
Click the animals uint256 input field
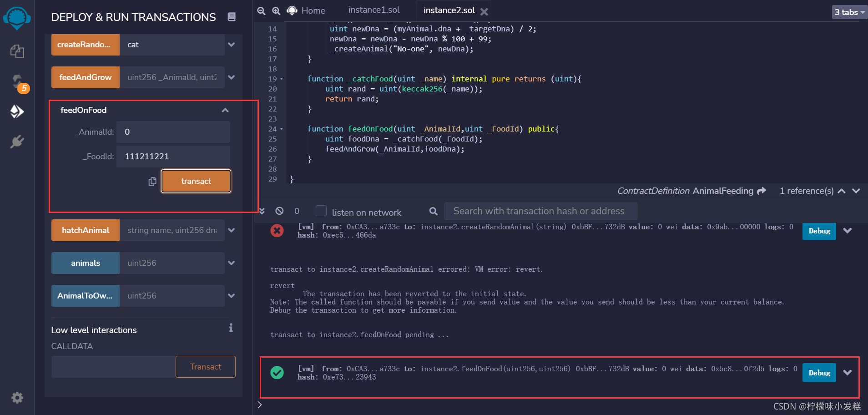coord(172,263)
